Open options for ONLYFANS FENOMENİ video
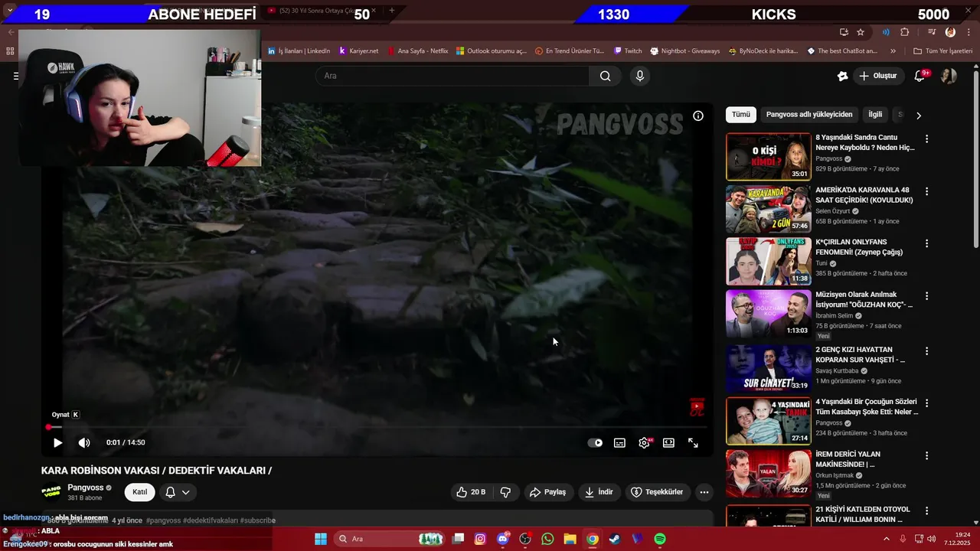Viewport: 980px width, 551px height. (926, 243)
